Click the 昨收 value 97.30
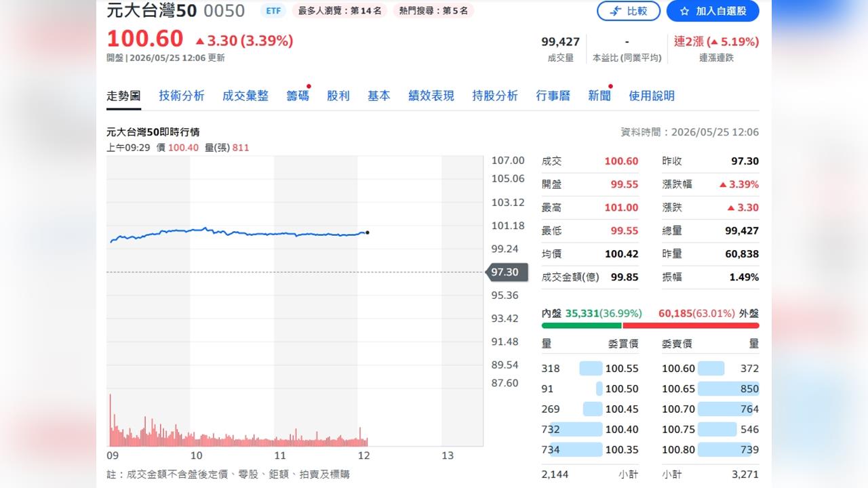The width and height of the screenshot is (868, 488). (745, 161)
